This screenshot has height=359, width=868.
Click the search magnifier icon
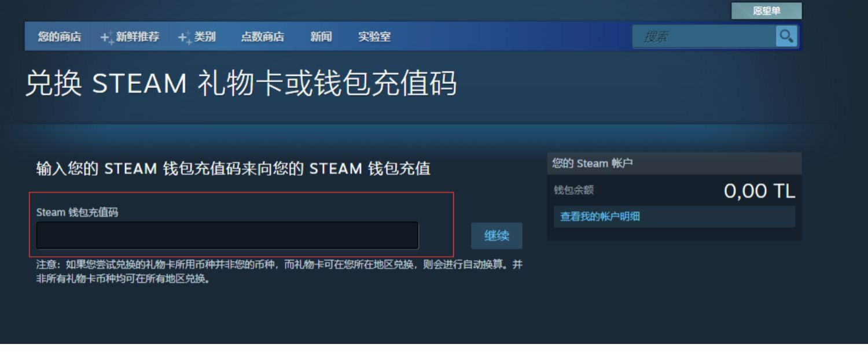tap(786, 36)
